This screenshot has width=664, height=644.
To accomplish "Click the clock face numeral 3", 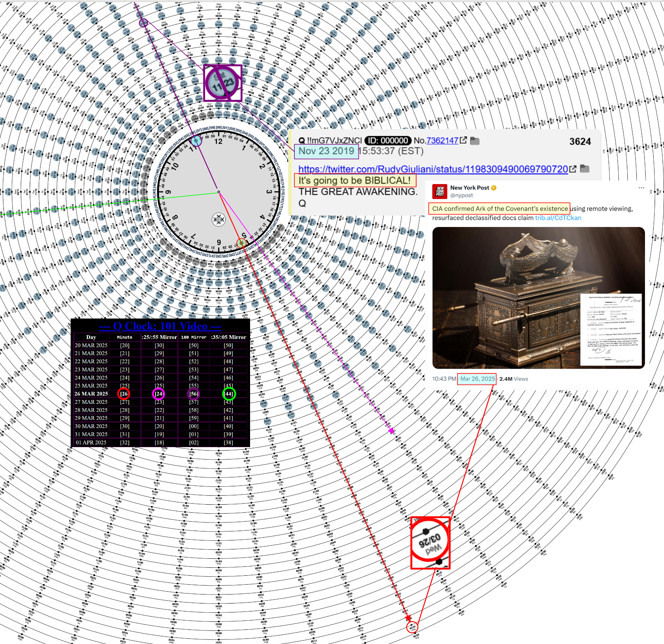I will pos(269,192).
